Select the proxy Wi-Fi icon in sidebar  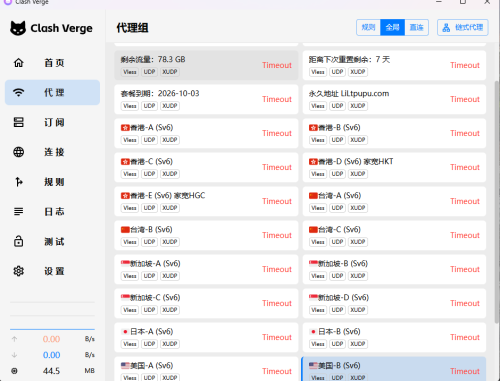[x=19, y=92]
